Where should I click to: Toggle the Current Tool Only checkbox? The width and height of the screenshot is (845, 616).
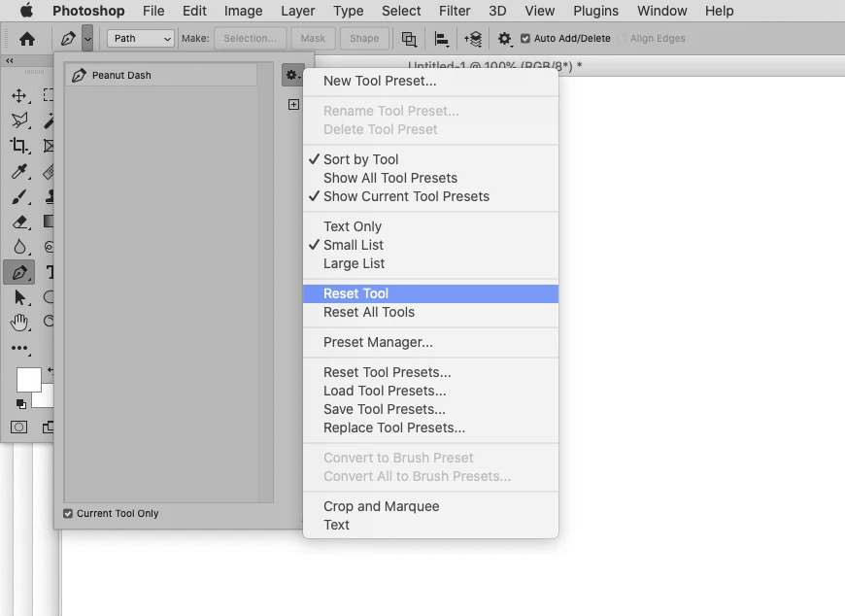pos(68,514)
